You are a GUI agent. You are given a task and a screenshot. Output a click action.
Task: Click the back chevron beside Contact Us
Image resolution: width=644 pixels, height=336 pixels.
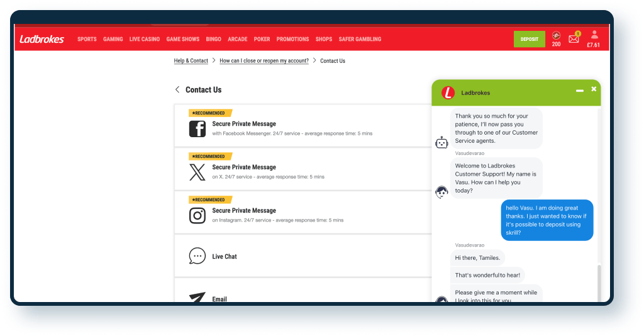coord(177,89)
